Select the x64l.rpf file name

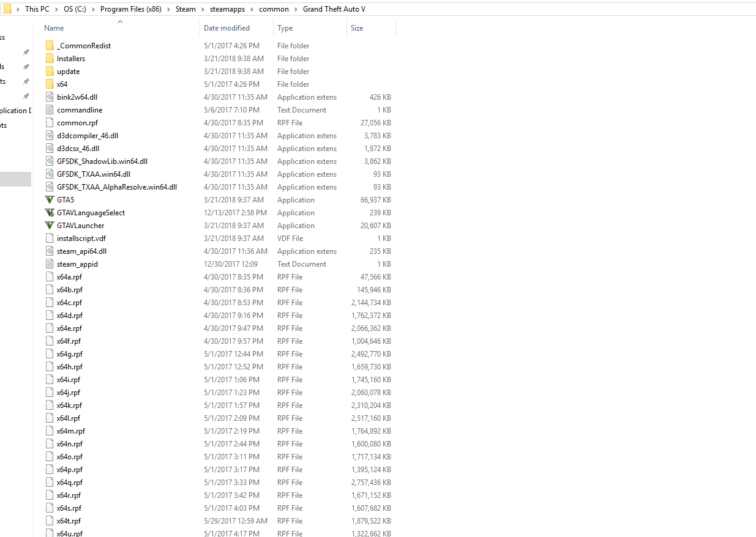pos(69,418)
